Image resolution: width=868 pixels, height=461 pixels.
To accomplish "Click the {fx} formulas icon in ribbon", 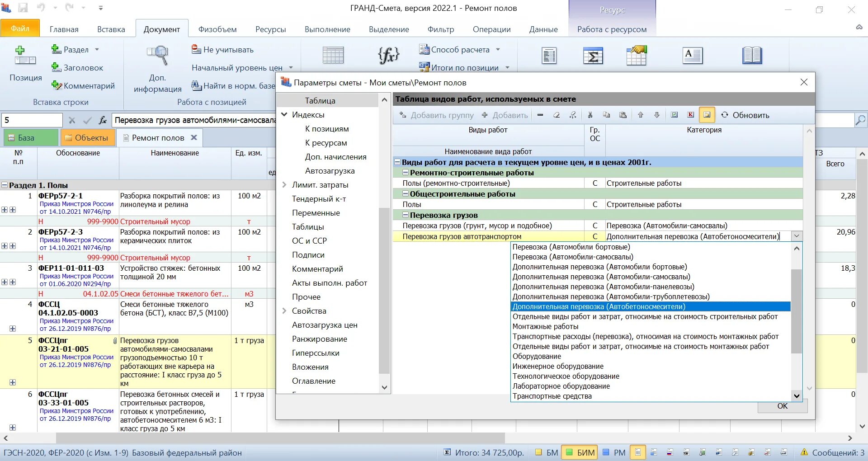I will tap(388, 56).
